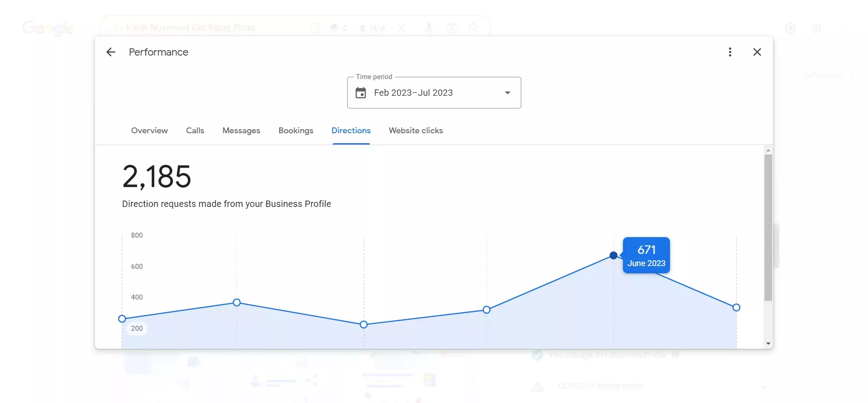Image resolution: width=868 pixels, height=403 pixels.
Task: Open the Feb 2023–Jul 2023 time period selector
Action: pos(434,93)
